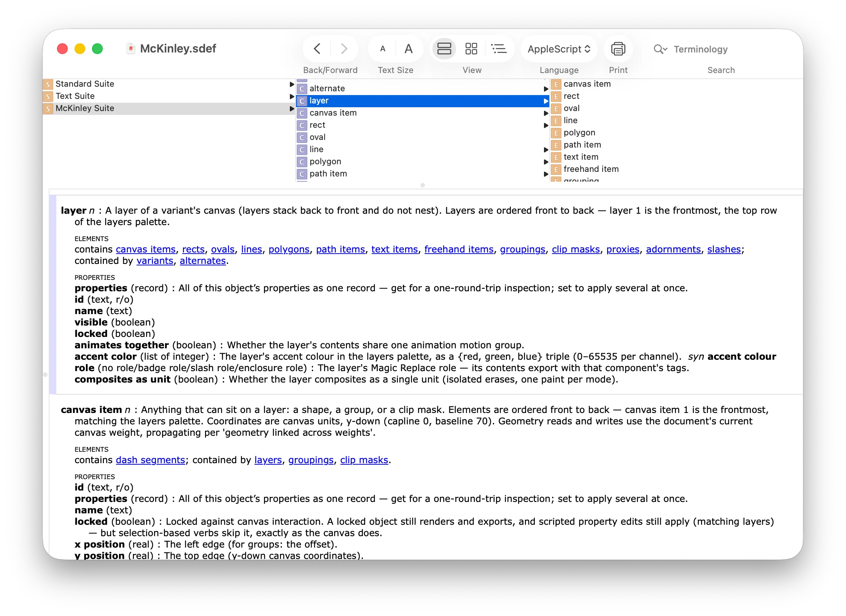Expand the Standard Suite disclosure arrow
This screenshot has height=616, width=846.
click(x=292, y=84)
